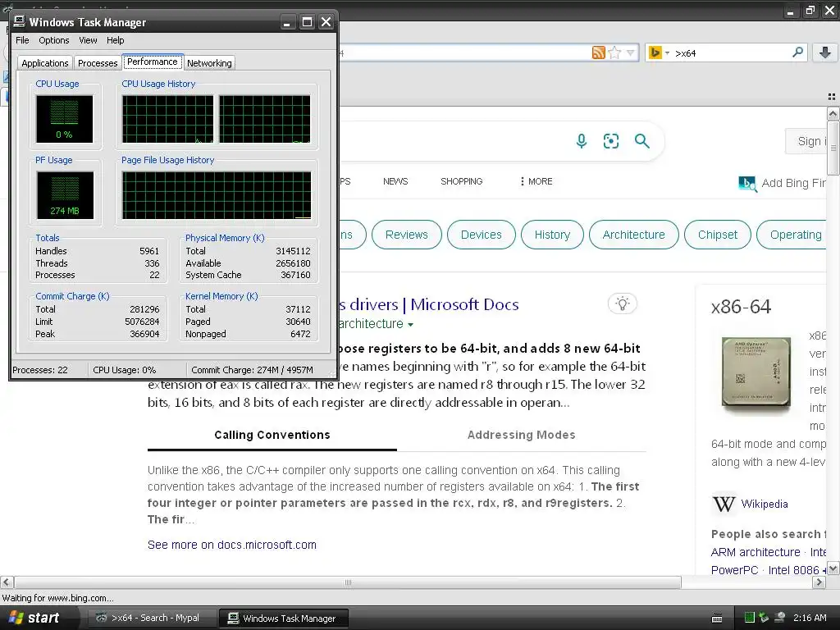Click the Bing visual search camera icon

pyautogui.click(x=610, y=141)
